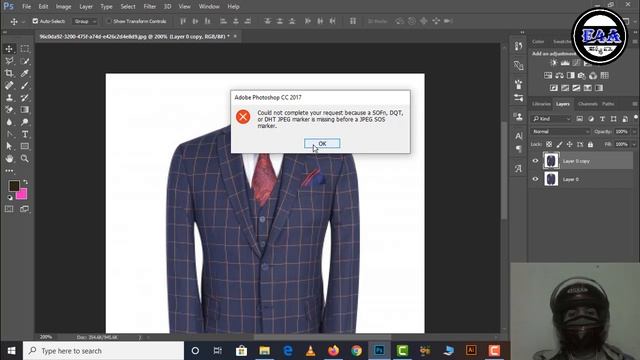Viewport: 640px width, 360px height.
Task: Select the Brush tool
Action: (24, 85)
